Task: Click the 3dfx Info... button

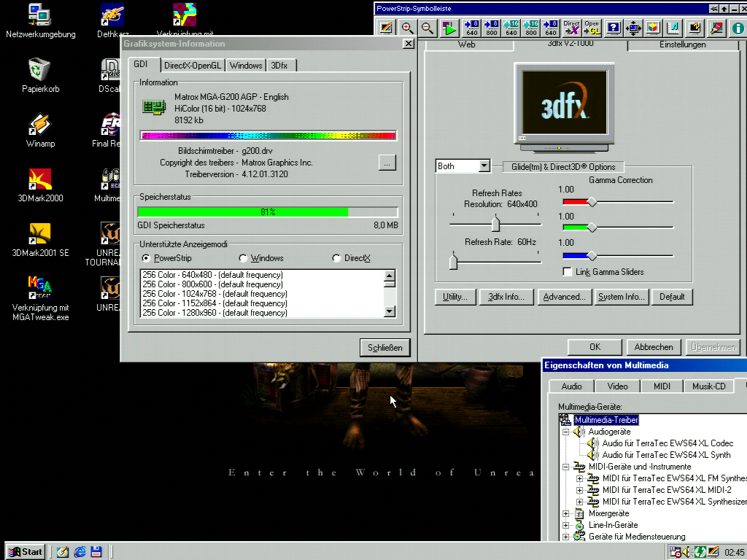Action: click(506, 297)
